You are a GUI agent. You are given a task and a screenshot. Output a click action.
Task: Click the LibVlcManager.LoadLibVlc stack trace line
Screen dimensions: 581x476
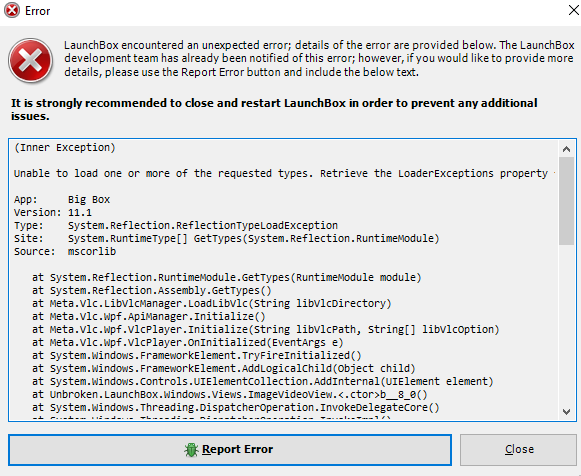click(x=212, y=303)
